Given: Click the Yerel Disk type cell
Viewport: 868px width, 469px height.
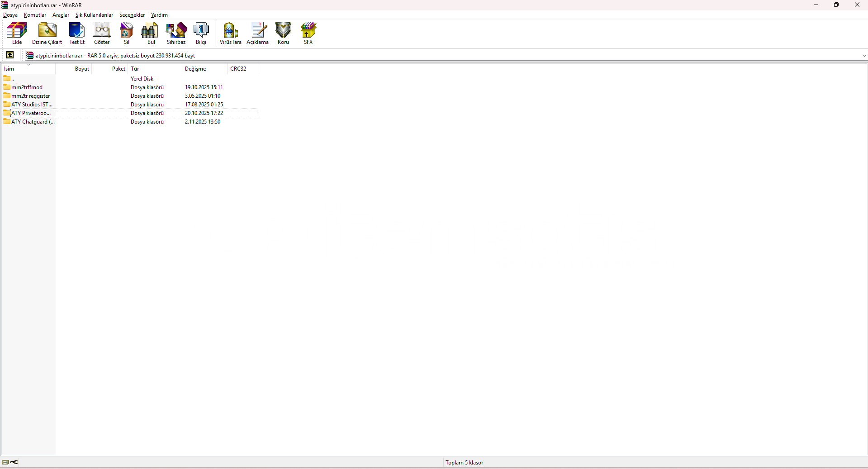Looking at the screenshot, I should (142, 79).
